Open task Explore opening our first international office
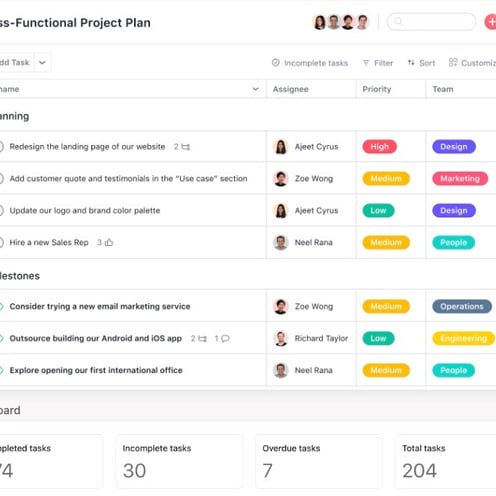 pyautogui.click(x=96, y=370)
